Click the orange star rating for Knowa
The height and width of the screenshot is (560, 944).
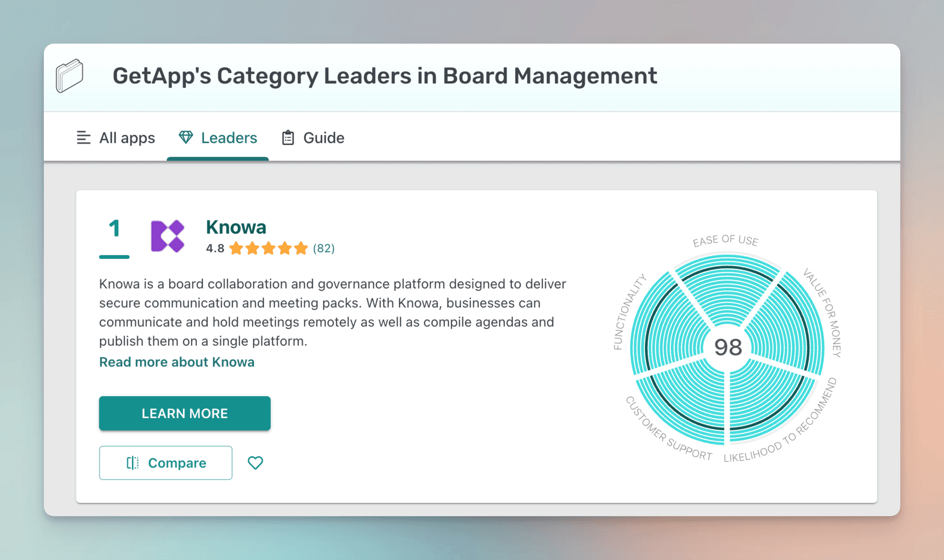point(268,248)
